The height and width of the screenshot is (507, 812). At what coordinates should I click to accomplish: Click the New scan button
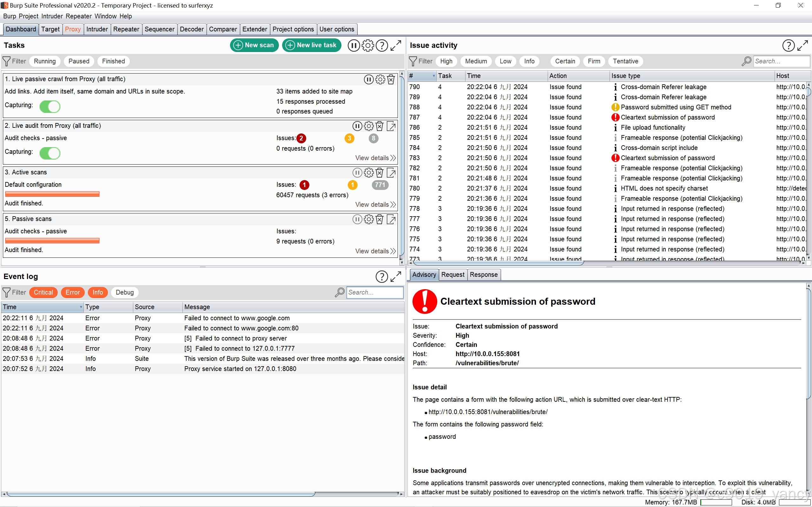click(x=254, y=45)
